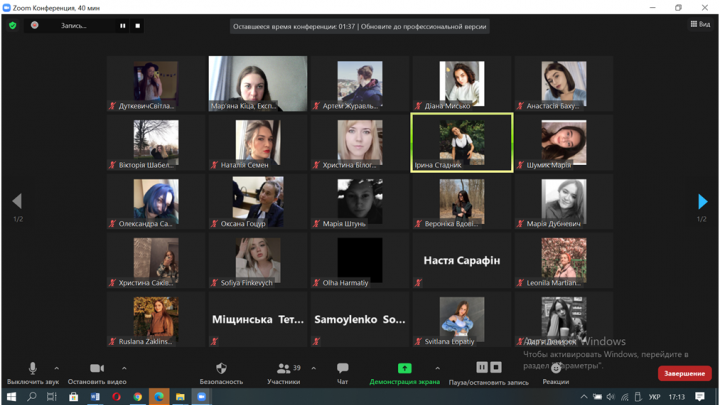The height and width of the screenshot is (405, 720).
Task: Open the Чат chat panel
Action: click(x=343, y=369)
